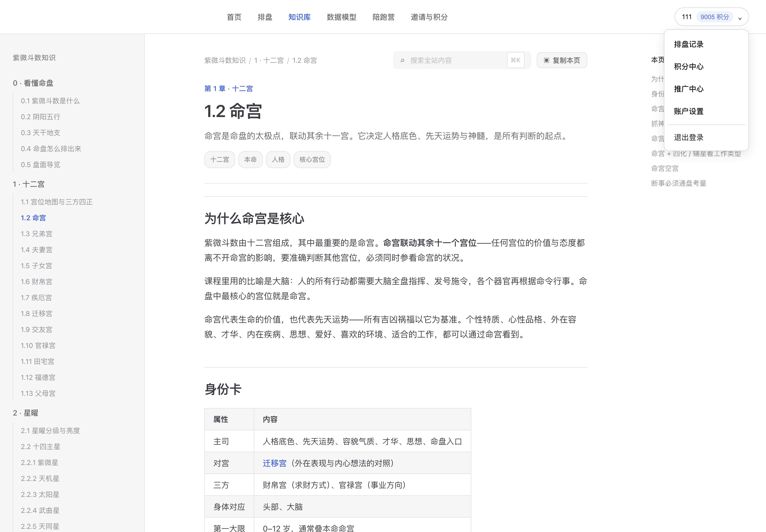Viewport: 766px width, 532px height.
Task: Jump to 命宫空宫 in page outline
Action: point(665,169)
